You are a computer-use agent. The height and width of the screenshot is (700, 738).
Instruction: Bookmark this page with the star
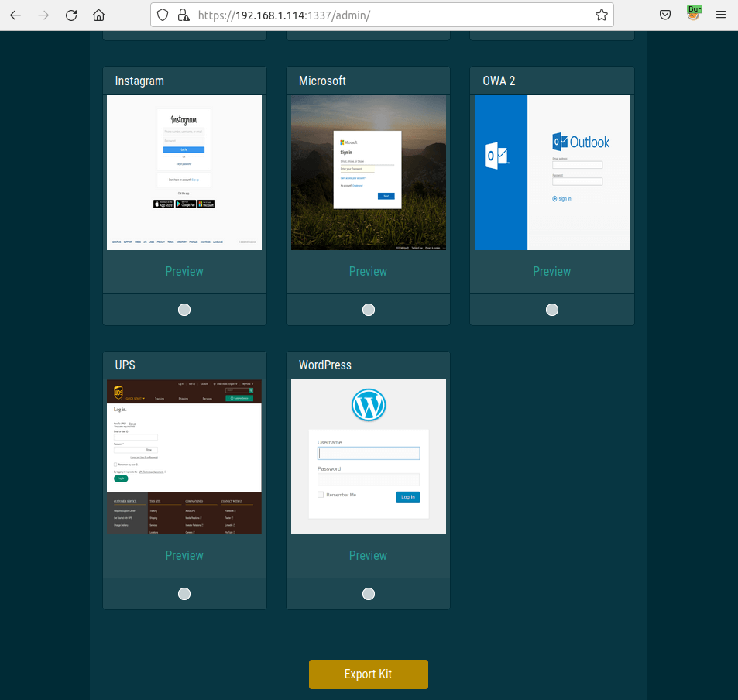[601, 15]
